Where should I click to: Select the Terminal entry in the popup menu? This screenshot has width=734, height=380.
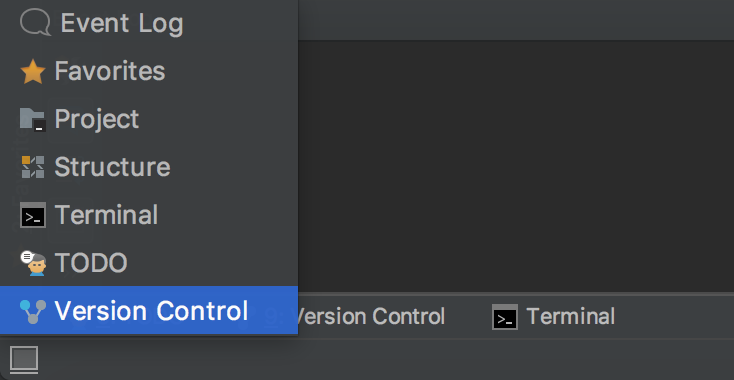pyautogui.click(x=149, y=215)
